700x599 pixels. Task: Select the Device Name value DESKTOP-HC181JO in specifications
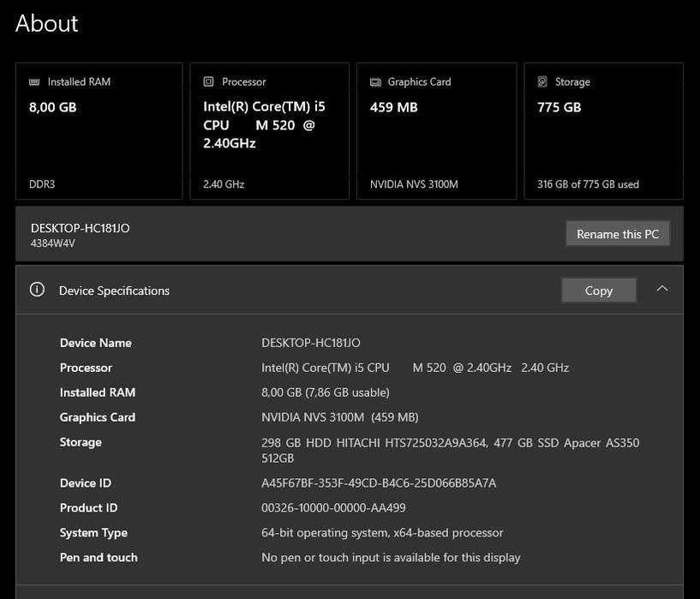point(311,343)
